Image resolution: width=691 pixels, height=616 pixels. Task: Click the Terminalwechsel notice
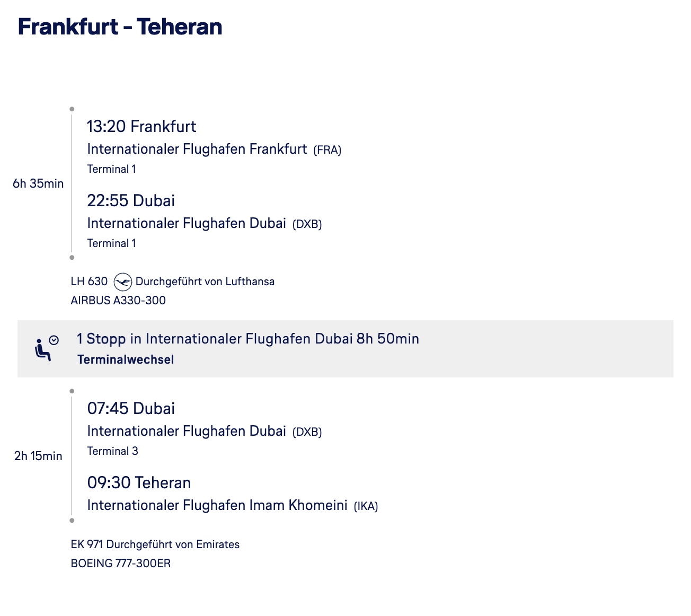(126, 359)
